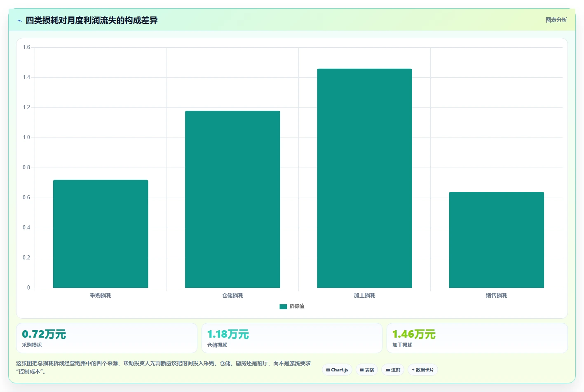Click the 仓储损耗 bar in the chart
The width and height of the screenshot is (584, 392).
pyautogui.click(x=232, y=199)
